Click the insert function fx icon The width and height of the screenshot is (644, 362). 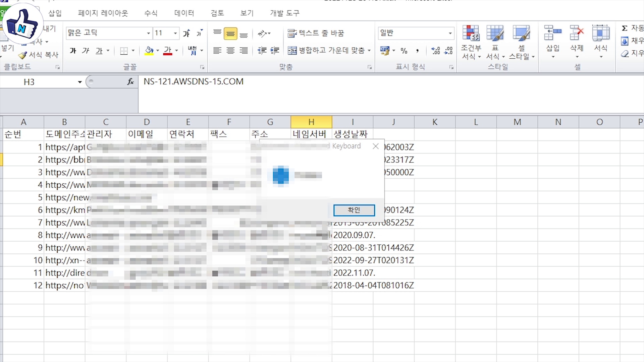(x=130, y=82)
